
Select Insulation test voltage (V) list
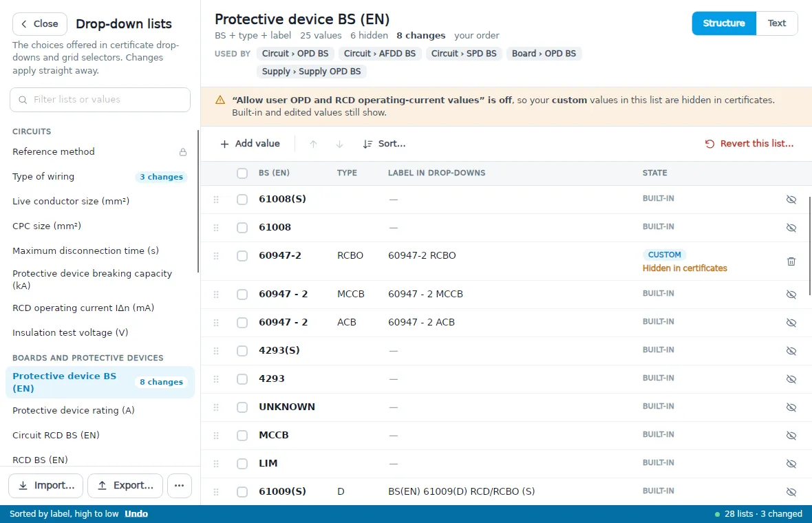pyautogui.click(x=99, y=332)
